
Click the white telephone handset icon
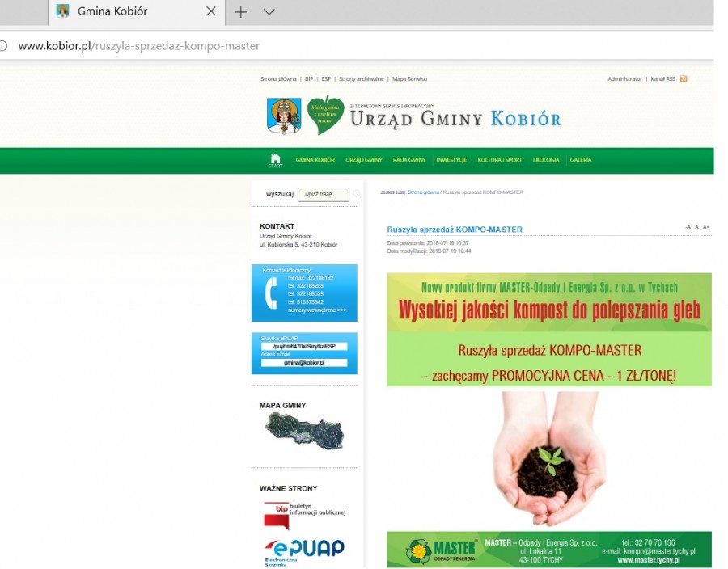tap(271, 293)
